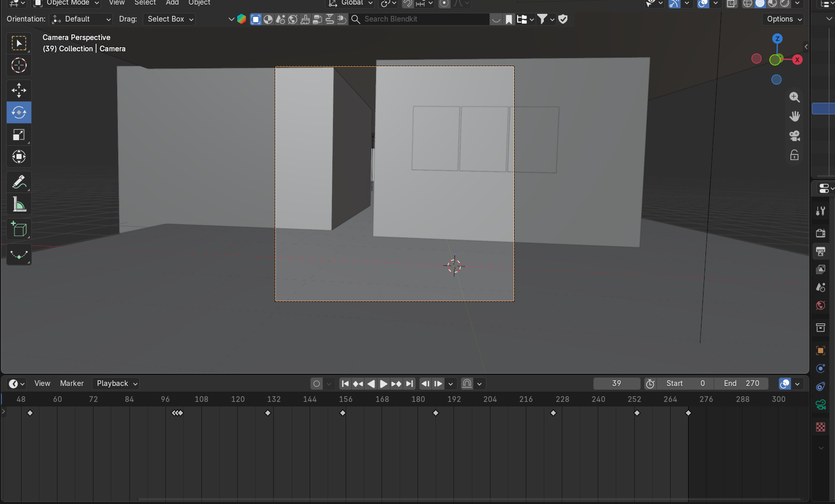Screen dimensions: 835x504
Task: Open the Object Mode dropdown
Action: (66, 3)
